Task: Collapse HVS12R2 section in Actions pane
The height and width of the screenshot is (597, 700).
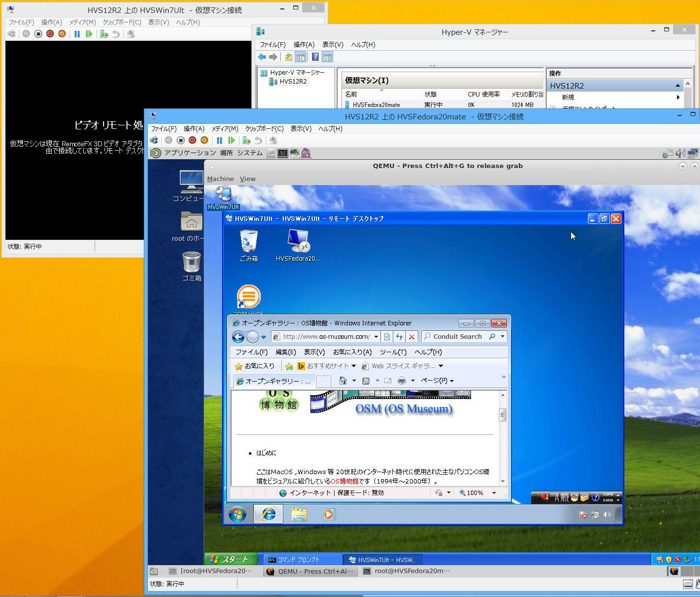Action: pyautogui.click(x=678, y=86)
